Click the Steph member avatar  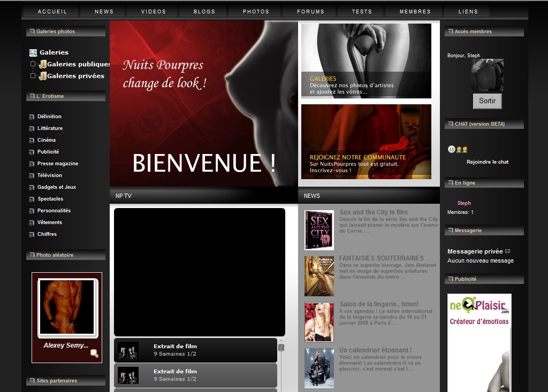tap(487, 75)
